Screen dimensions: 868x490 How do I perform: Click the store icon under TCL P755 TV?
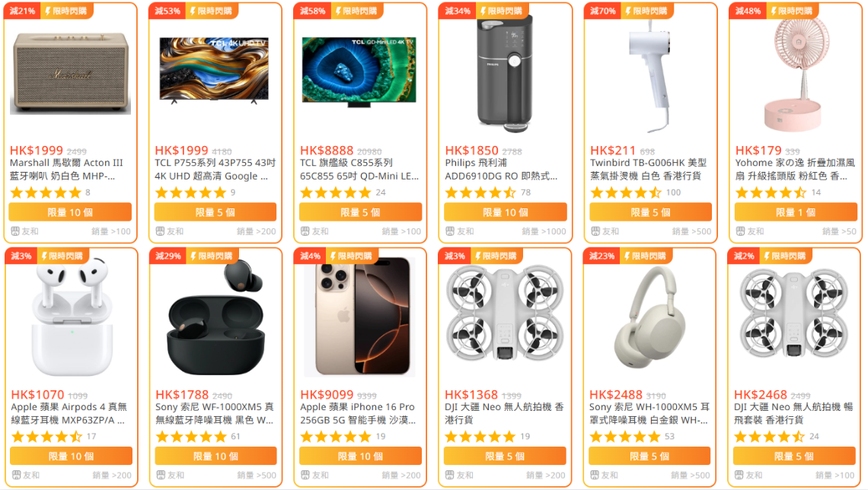pos(160,231)
